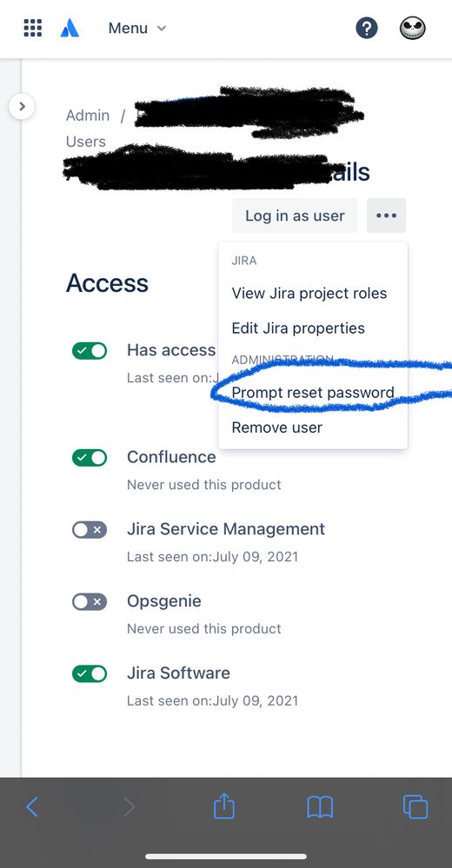Expand the Menu dropdown
Image resolution: width=452 pixels, height=868 pixels.
[136, 28]
